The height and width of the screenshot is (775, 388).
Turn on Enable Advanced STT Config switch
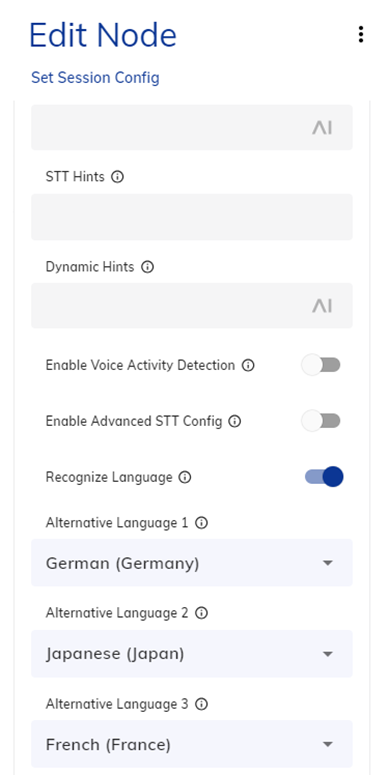(321, 421)
